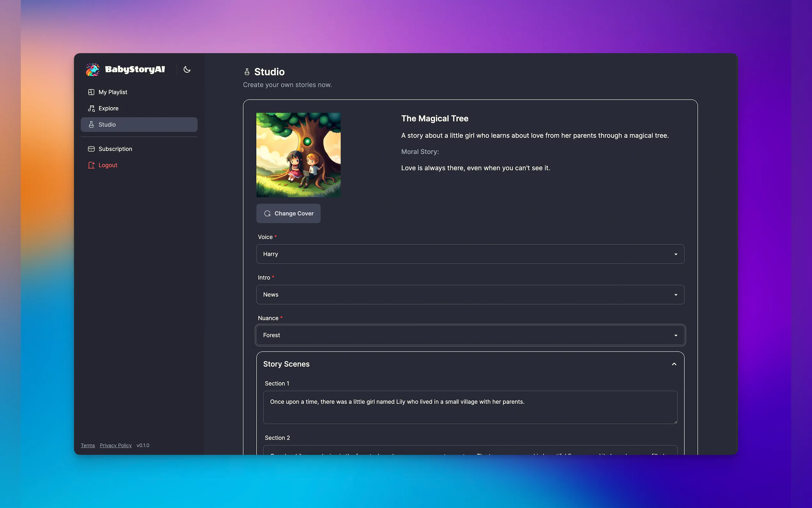Click the Magical Tree cover image
The height and width of the screenshot is (508, 812).
(298, 155)
